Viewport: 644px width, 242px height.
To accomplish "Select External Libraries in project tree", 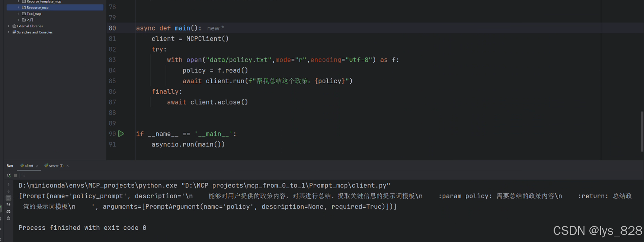I will [x=30, y=26].
